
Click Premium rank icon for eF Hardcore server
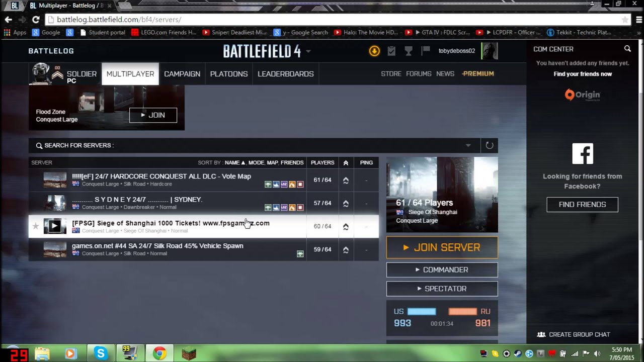pos(346,180)
